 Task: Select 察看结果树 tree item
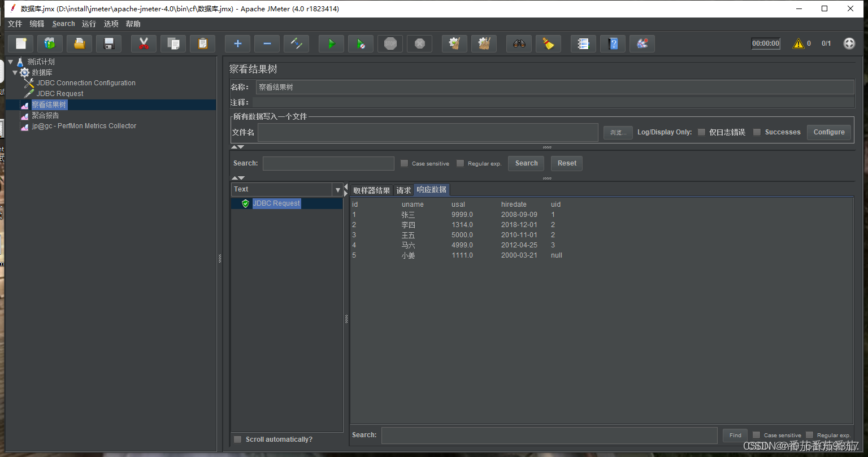point(49,105)
